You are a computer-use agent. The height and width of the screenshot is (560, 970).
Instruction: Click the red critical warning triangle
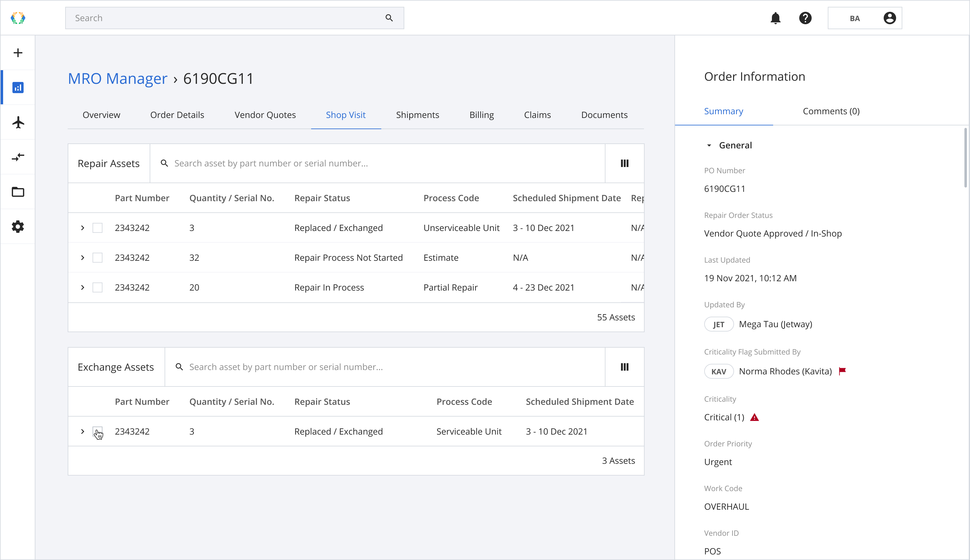(x=755, y=417)
